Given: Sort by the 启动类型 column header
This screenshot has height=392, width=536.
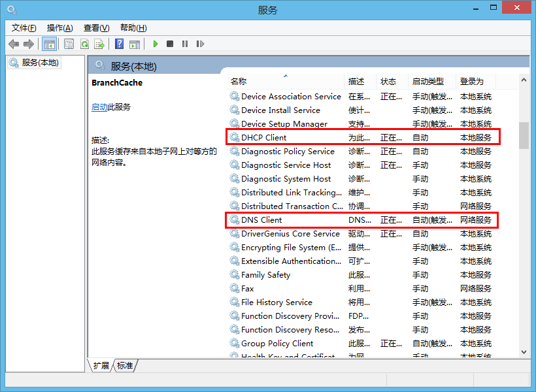Looking at the screenshot, I should [428, 82].
